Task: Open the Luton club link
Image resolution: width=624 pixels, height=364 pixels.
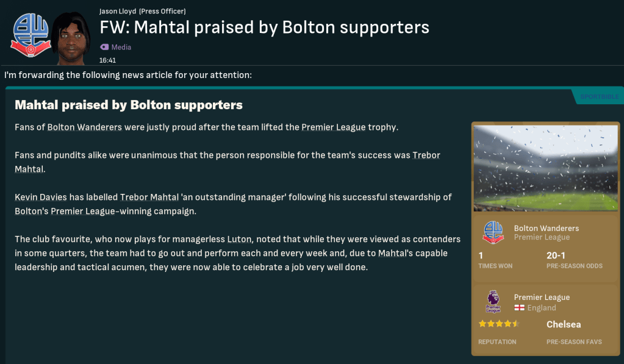Action: click(x=238, y=239)
